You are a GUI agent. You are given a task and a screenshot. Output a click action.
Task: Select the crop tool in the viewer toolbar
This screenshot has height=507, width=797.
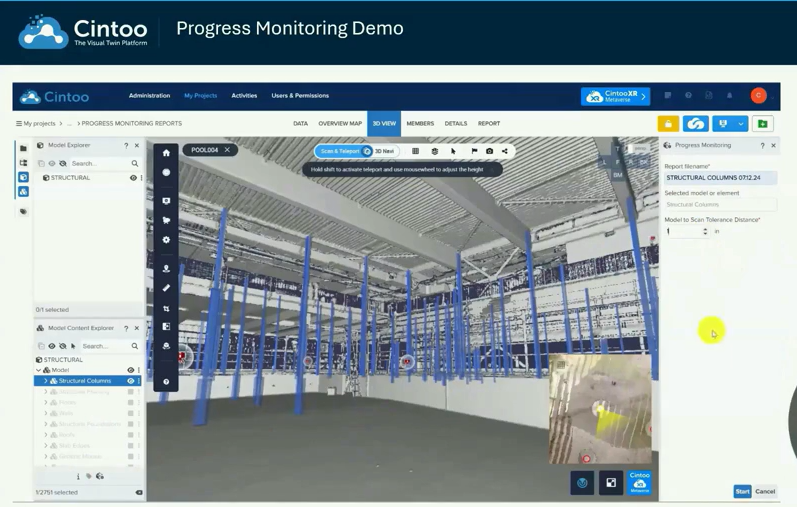point(166,308)
